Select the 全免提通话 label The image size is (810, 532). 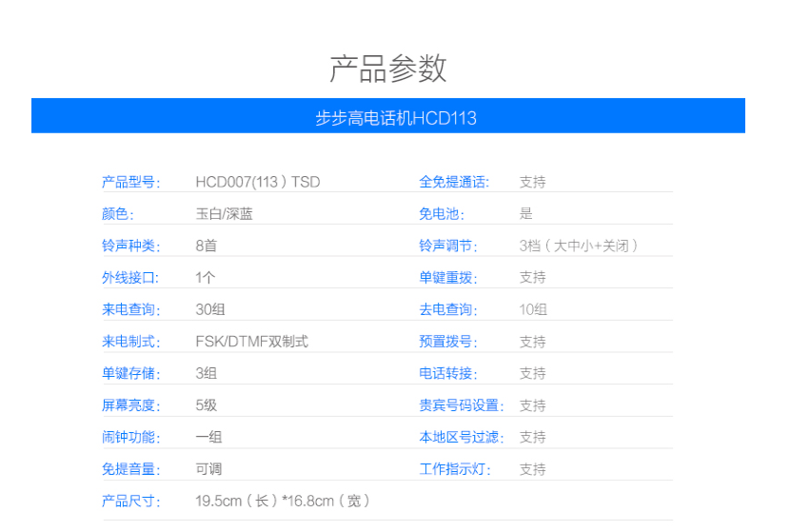point(454,182)
